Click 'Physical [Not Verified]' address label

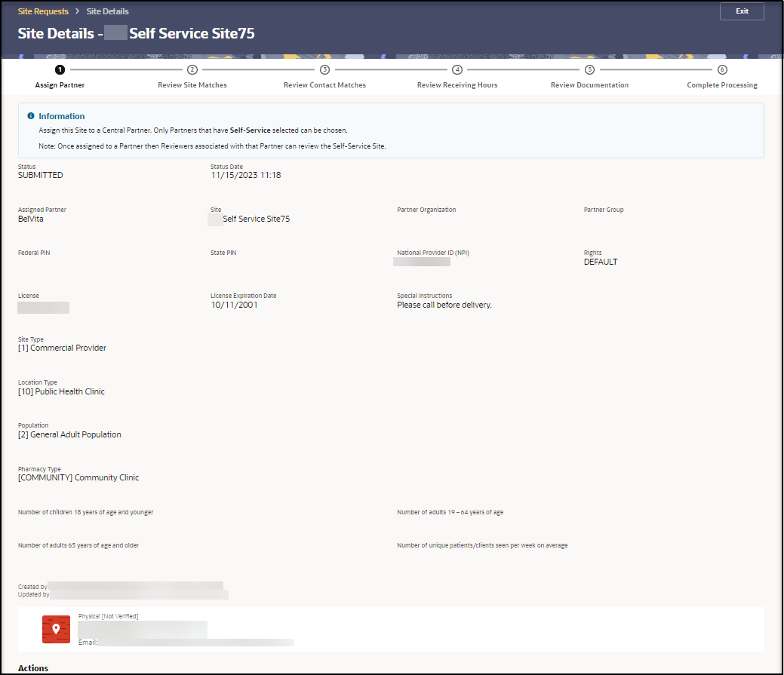tap(108, 616)
